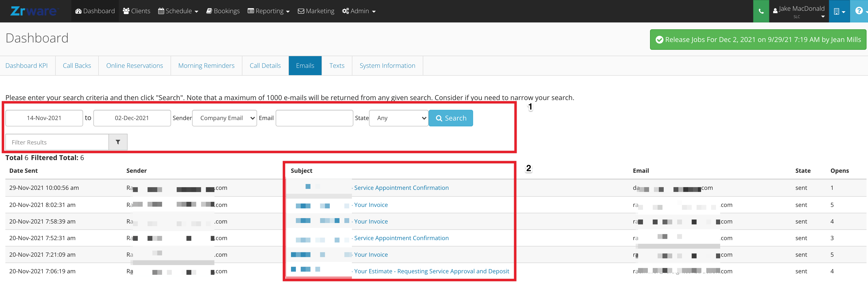Open the Sender Company Email dropdown

pyautogui.click(x=224, y=118)
